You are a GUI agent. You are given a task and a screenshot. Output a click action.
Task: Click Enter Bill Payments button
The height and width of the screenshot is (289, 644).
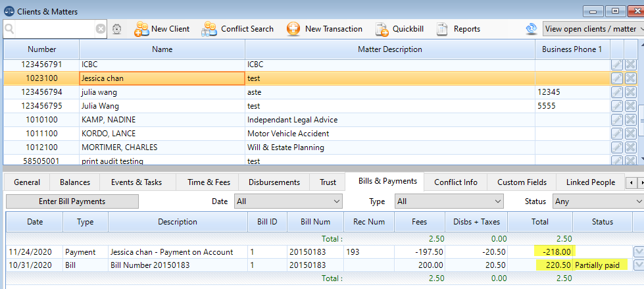[72, 201]
